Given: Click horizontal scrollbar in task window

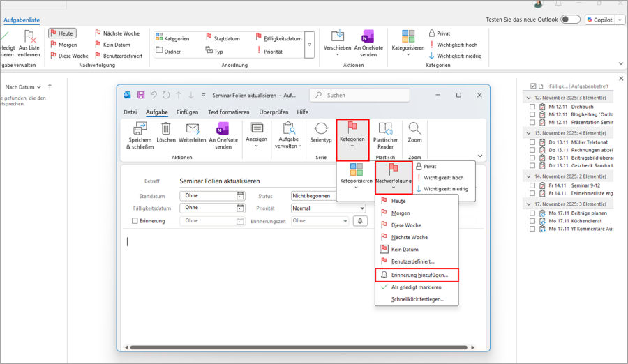Looking at the screenshot, I should pyautogui.click(x=299, y=347).
